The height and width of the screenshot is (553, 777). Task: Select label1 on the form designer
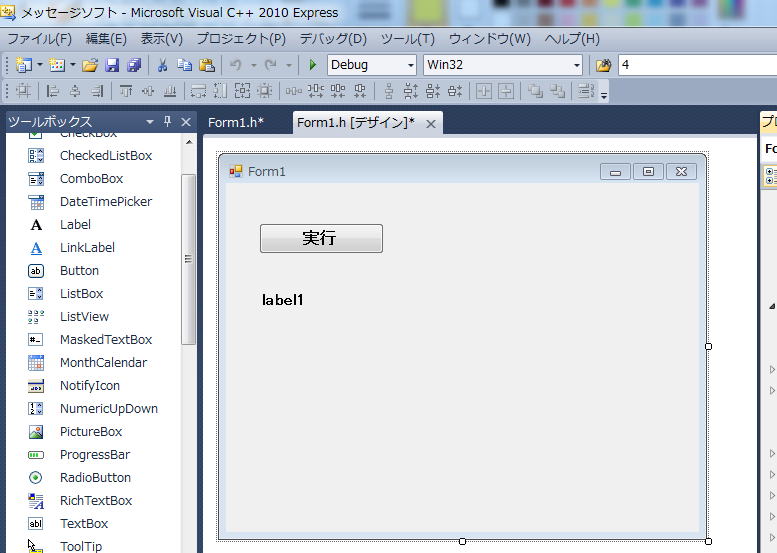(283, 300)
